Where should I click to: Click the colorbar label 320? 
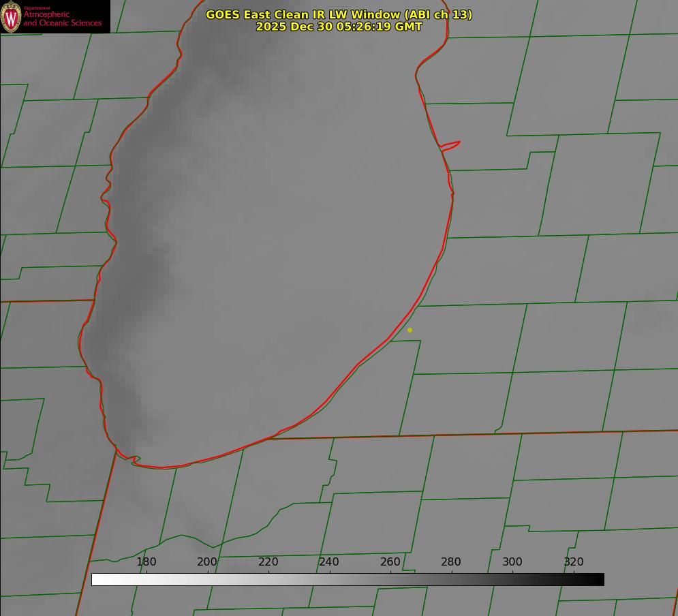tap(574, 561)
